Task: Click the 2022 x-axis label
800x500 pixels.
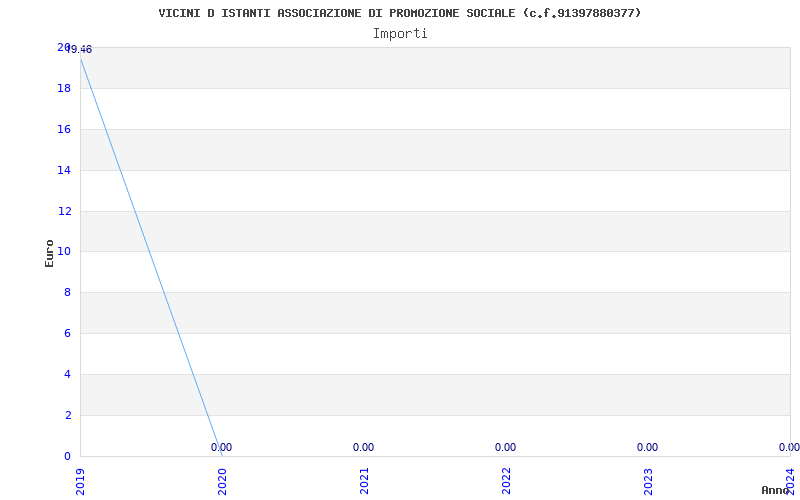Action: [506, 481]
